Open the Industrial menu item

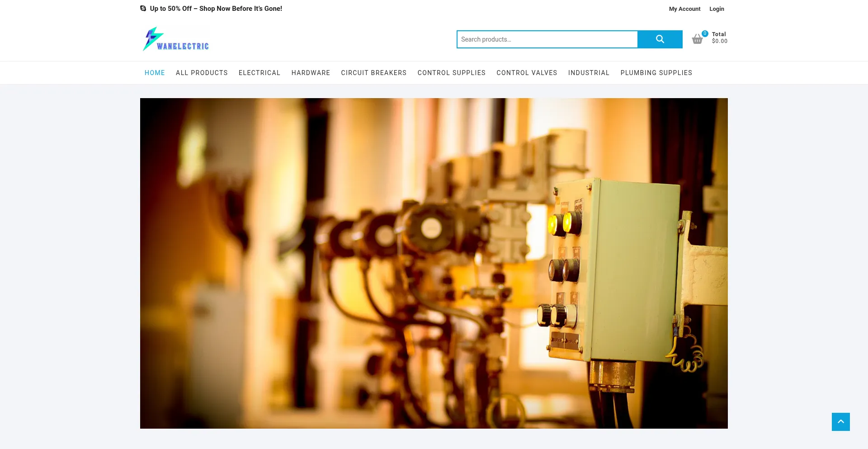point(589,73)
